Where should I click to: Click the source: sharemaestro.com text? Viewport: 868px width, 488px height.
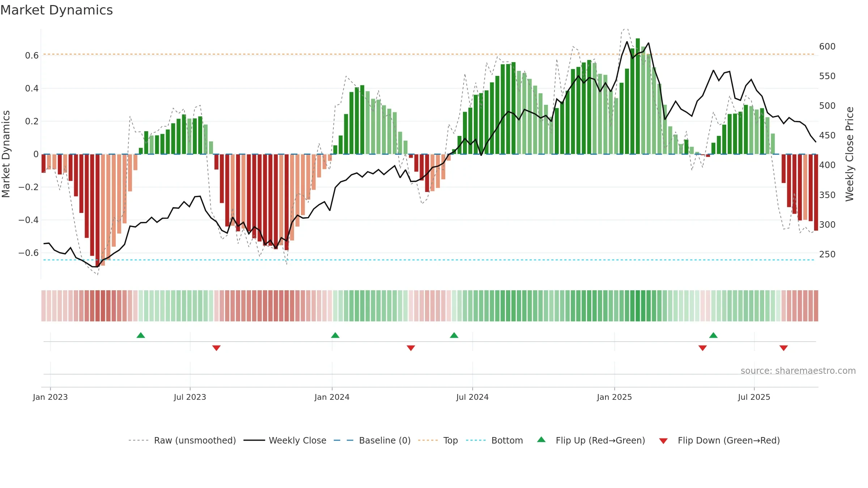pos(798,371)
